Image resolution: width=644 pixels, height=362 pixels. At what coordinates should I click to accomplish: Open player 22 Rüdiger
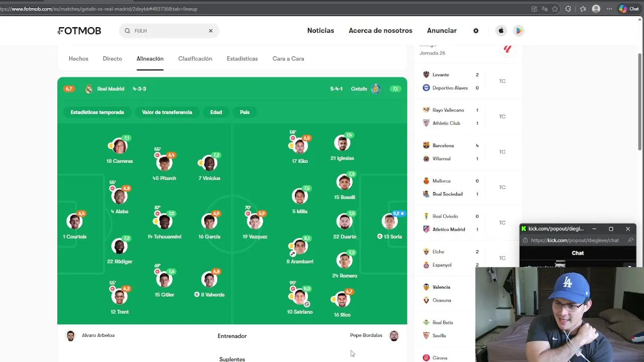point(119,249)
